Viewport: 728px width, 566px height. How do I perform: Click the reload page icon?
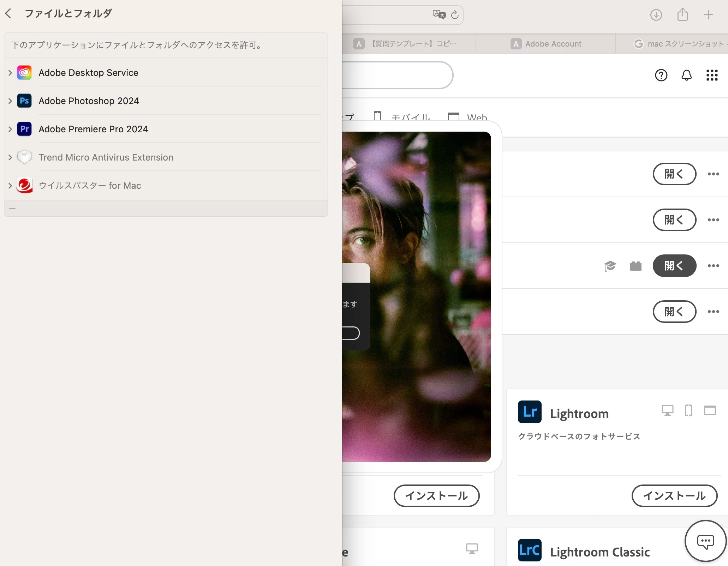click(455, 15)
